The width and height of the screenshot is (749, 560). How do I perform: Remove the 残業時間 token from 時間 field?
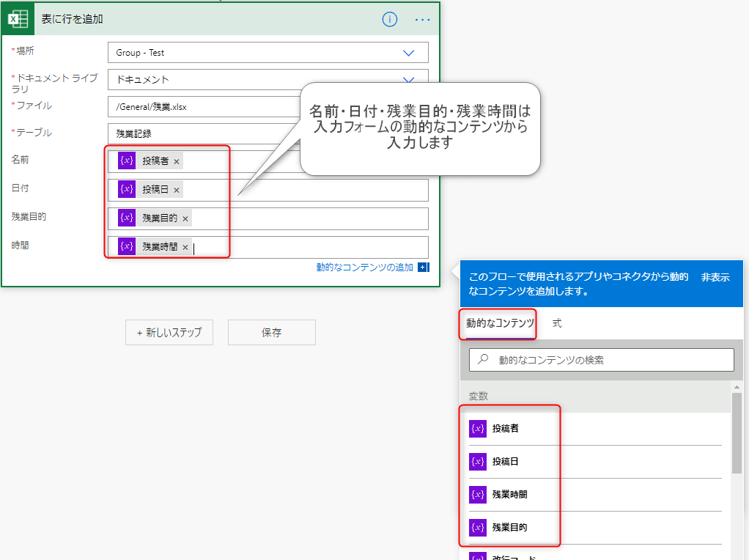click(x=185, y=248)
